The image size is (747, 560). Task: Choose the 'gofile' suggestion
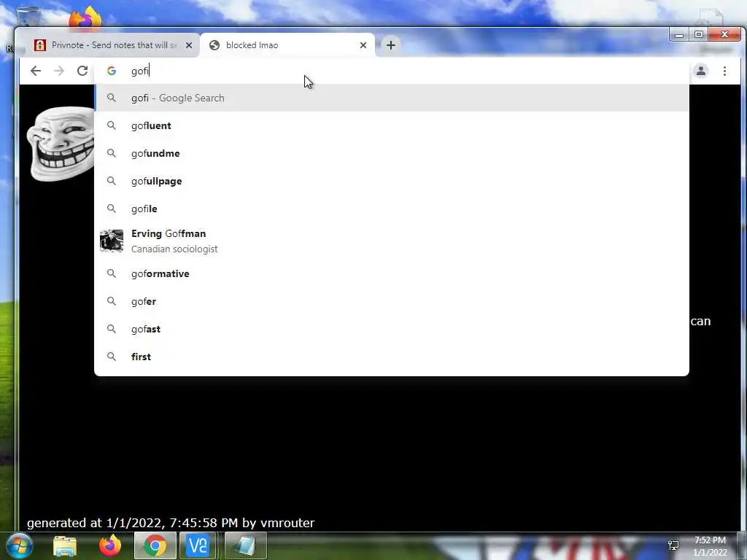point(392,209)
